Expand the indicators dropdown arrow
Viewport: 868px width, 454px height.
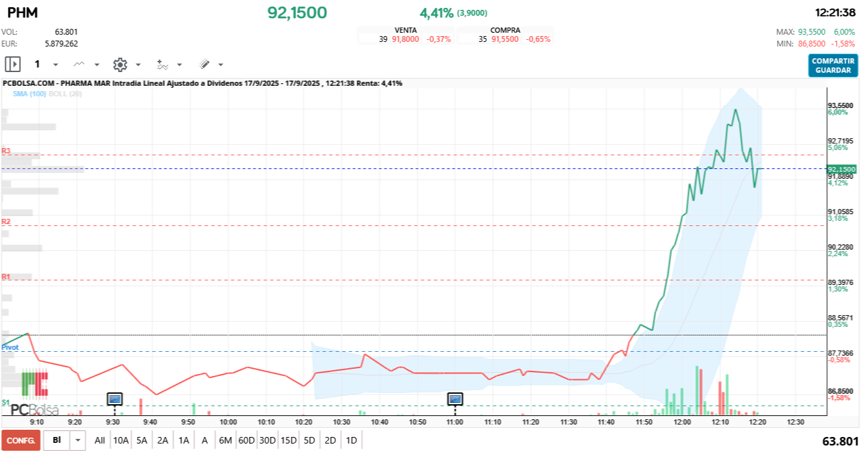point(179,65)
